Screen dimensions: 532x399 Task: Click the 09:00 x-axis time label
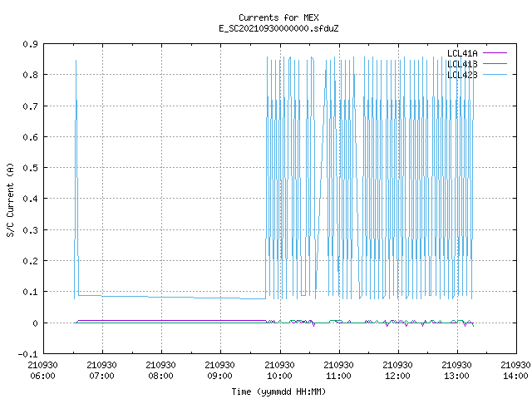point(219,376)
